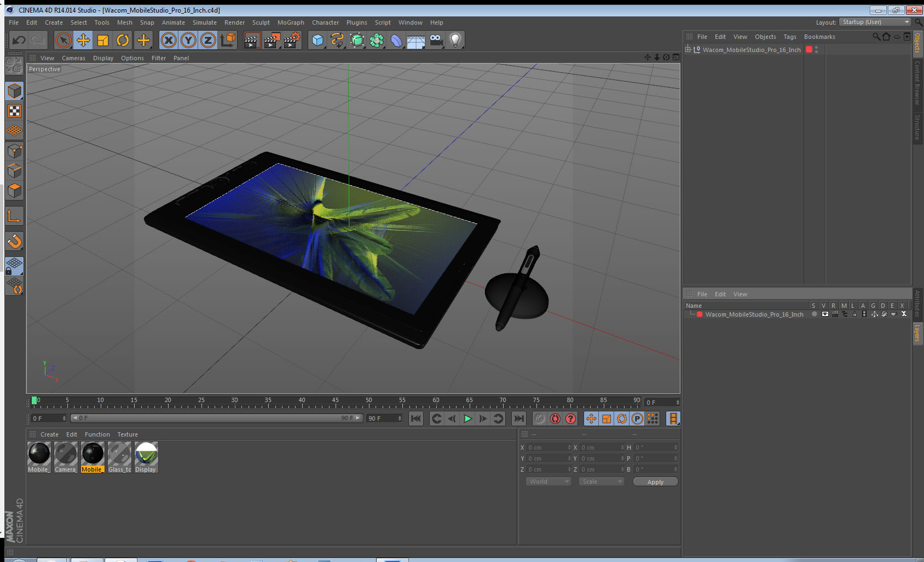
Task: Select Polygons mode in the sidebar
Action: click(x=14, y=190)
